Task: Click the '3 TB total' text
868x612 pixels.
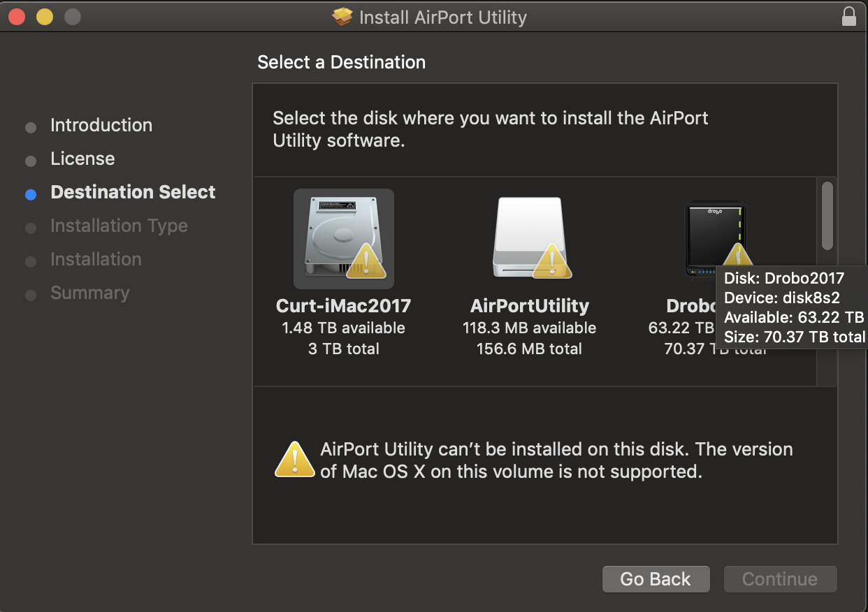Action: pyautogui.click(x=344, y=349)
